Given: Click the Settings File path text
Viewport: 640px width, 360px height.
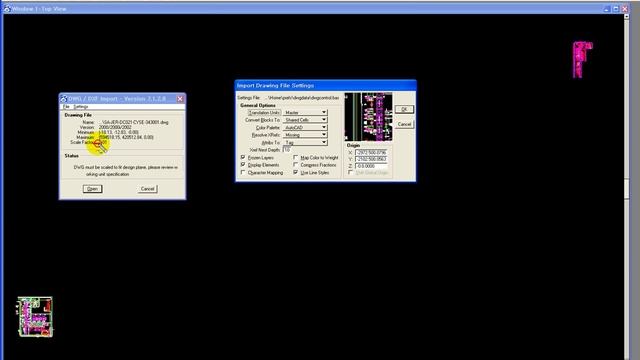Looking at the screenshot, I should pyautogui.click(x=303, y=98).
